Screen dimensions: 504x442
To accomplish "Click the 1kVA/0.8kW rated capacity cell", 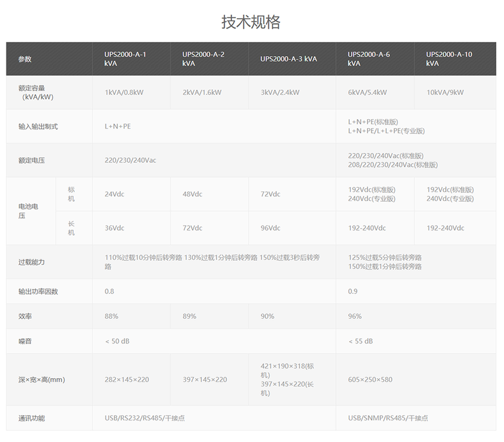I will [x=124, y=93].
